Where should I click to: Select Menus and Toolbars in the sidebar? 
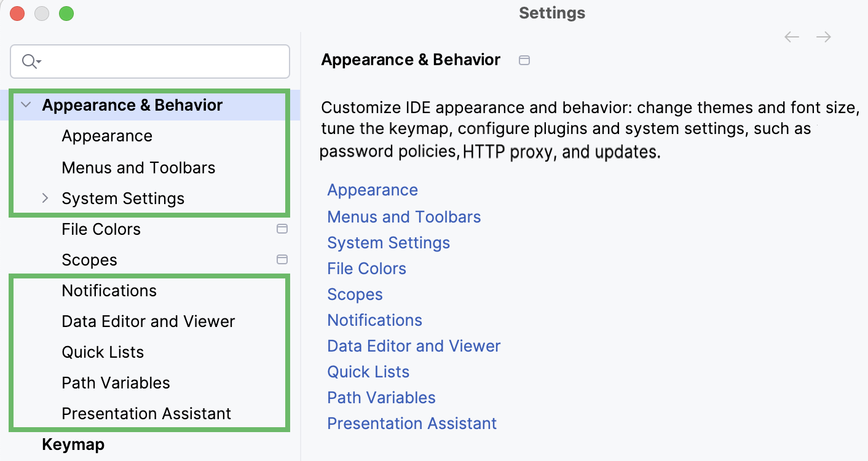point(138,167)
